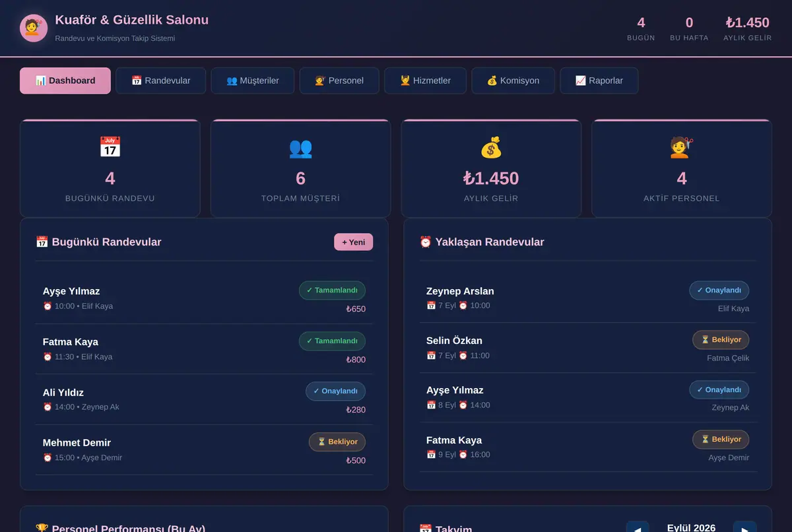Click the clock icon next to 15:00 • Ayşe Demir
Viewport: 792px width, 532px height.
pos(48,458)
